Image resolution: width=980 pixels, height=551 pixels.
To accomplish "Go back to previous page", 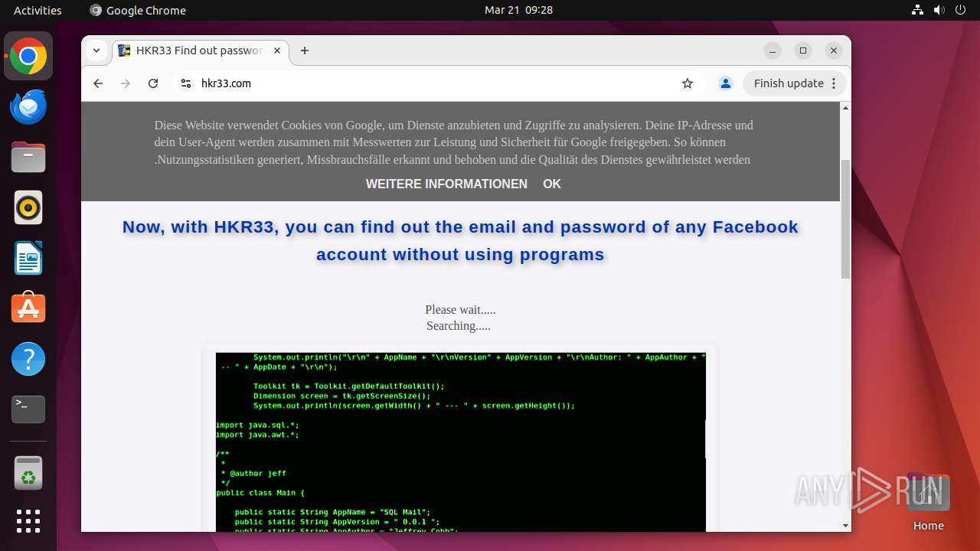I will click(98, 83).
